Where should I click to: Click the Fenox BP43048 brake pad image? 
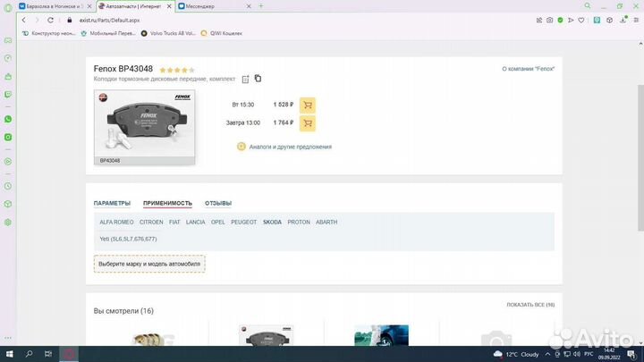tap(145, 126)
